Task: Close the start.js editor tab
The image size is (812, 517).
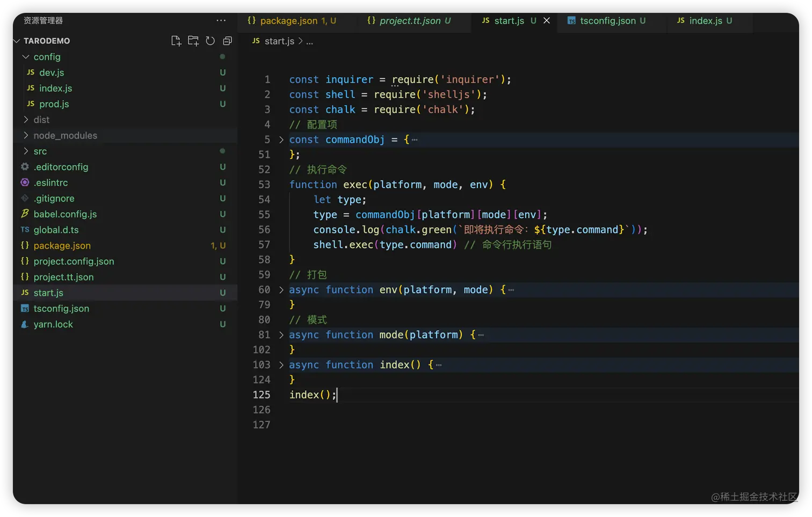Action: (547, 20)
